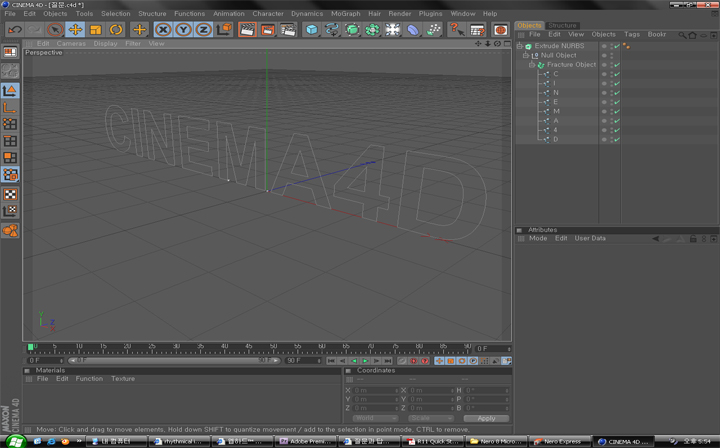Screen dimensions: 720x448
Task: Select the letter M spline object
Action: click(556, 111)
